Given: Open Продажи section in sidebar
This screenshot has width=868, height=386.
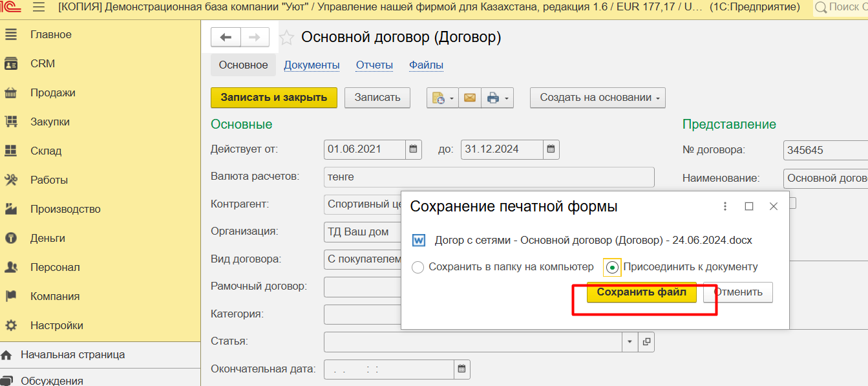Looking at the screenshot, I should tap(52, 92).
